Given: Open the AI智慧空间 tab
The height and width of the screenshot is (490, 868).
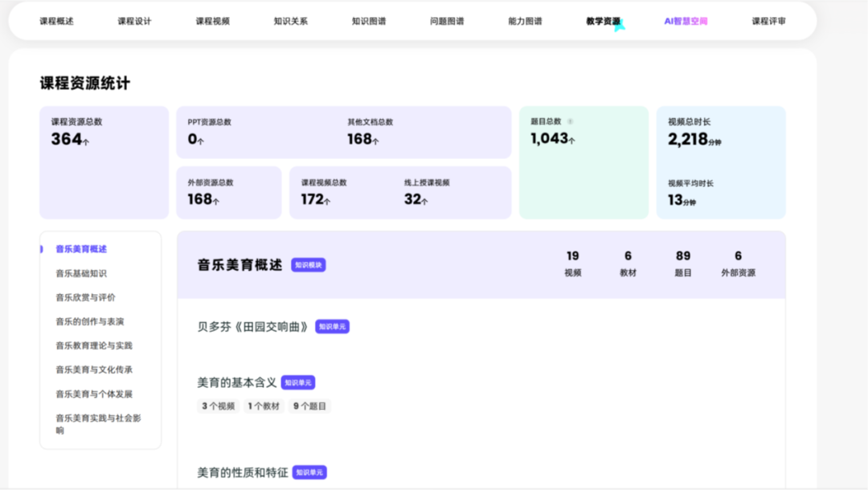Looking at the screenshot, I should [x=686, y=22].
